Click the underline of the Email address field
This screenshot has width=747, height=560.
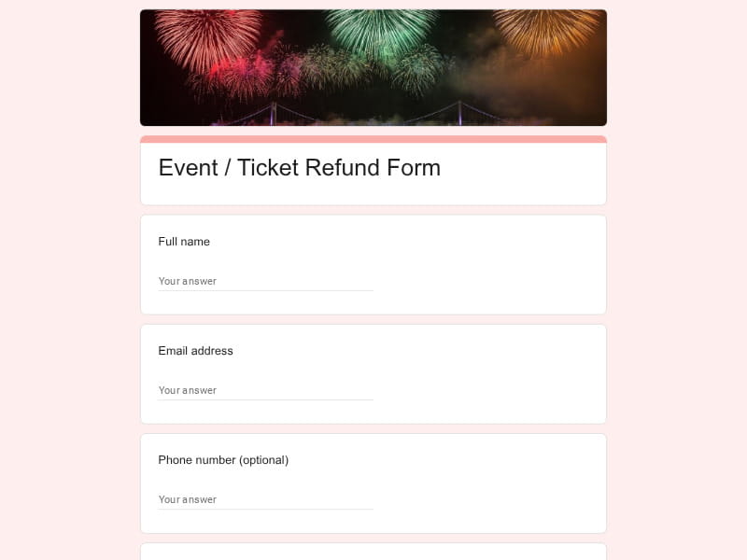(x=265, y=399)
